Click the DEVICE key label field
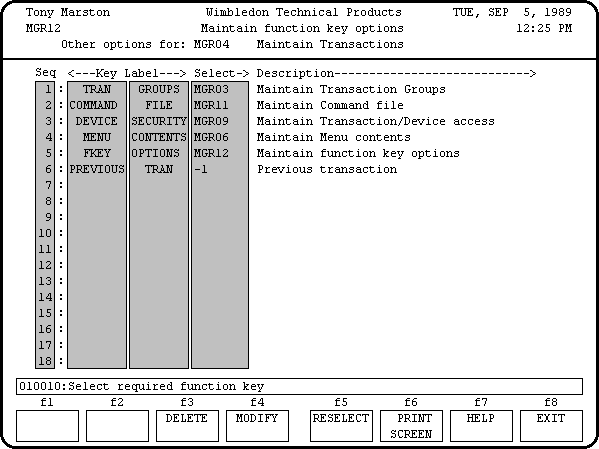Screen dimensions: 599x449 click(97, 121)
